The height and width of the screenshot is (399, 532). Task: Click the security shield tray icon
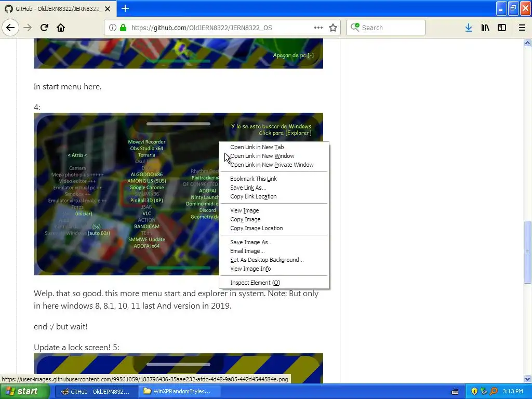point(474,391)
